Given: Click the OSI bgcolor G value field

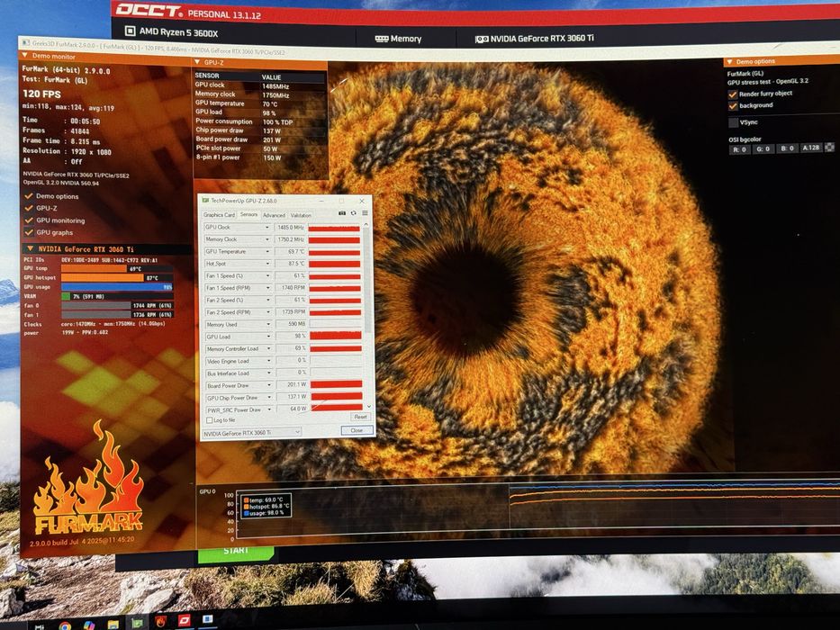Looking at the screenshot, I should pos(763,148).
